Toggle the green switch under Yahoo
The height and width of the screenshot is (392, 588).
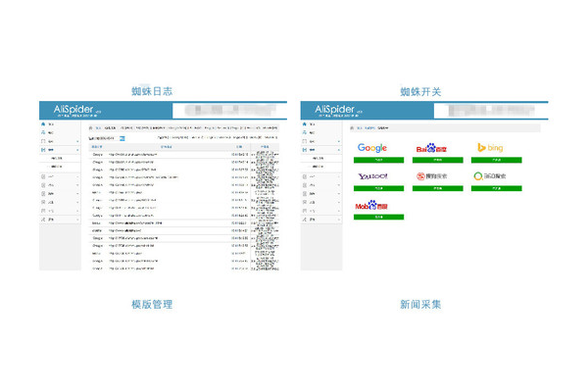coord(372,188)
